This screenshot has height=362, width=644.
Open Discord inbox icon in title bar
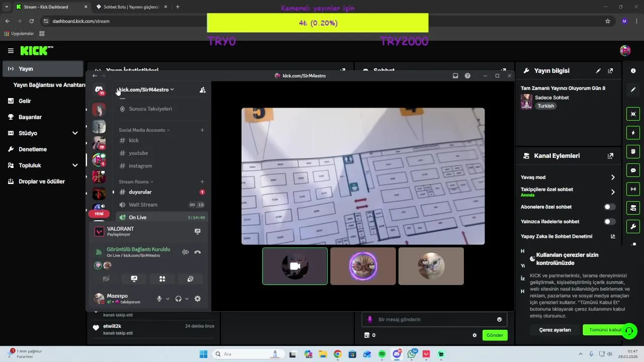455,76
